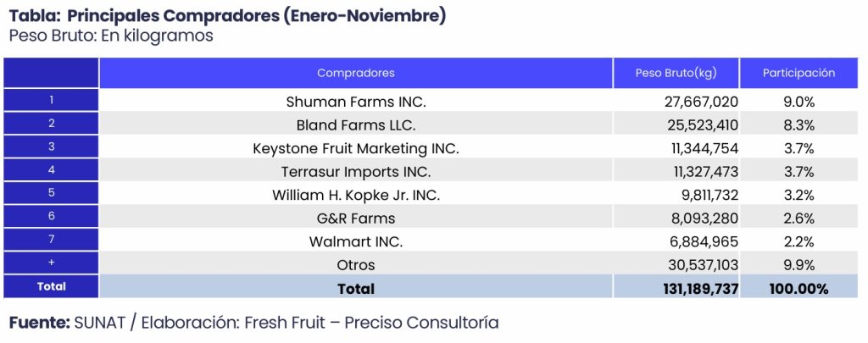Viewport: 868px width, 343px height.
Task: Click the Compradores column header
Action: tap(356, 73)
